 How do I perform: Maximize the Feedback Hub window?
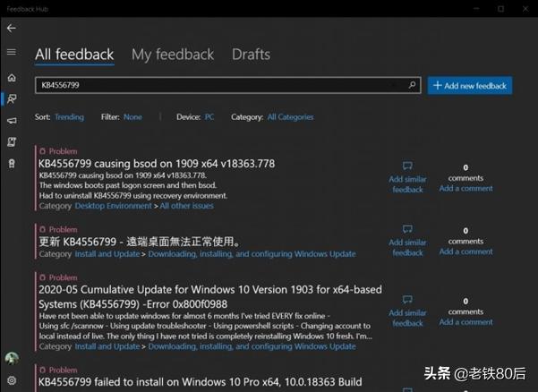(501, 9)
